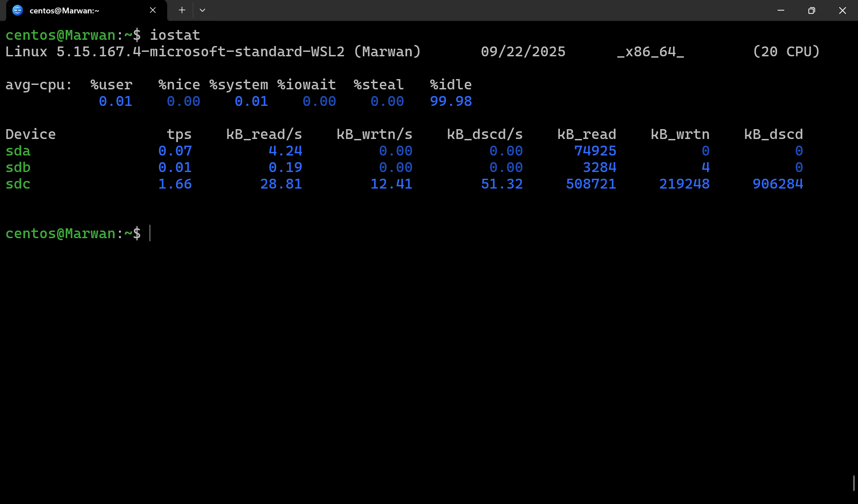Screen dimensions: 858x504
Task: Click the terminal scrollbar thumb
Action: click(854, 483)
